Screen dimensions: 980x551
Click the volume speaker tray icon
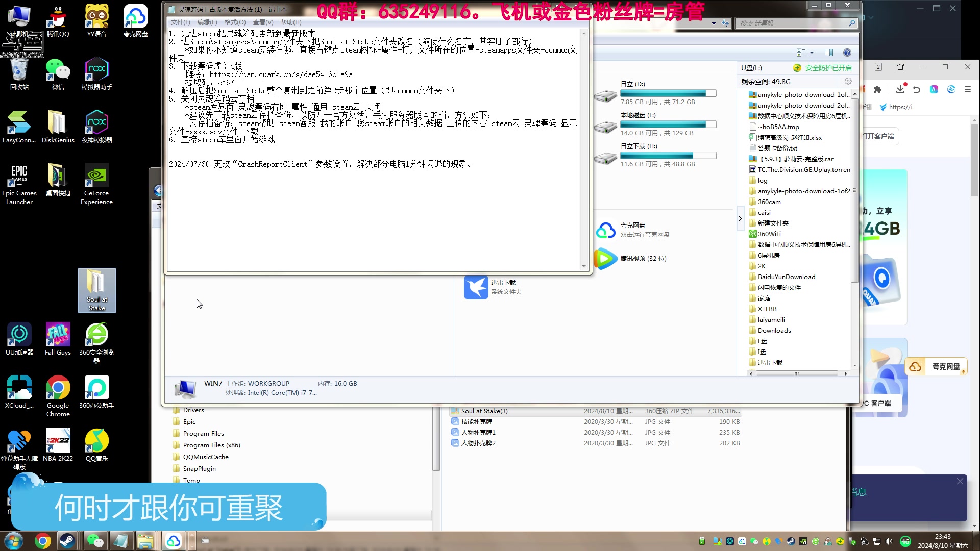click(x=889, y=541)
